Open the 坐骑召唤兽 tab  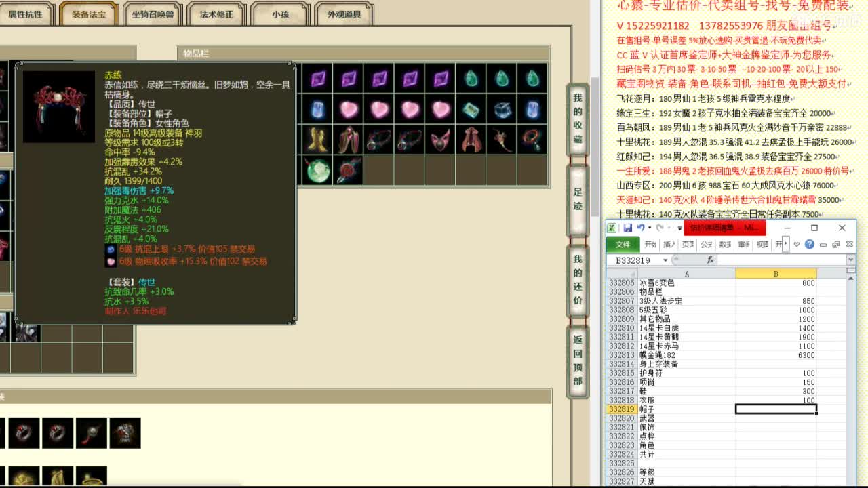[x=152, y=14]
